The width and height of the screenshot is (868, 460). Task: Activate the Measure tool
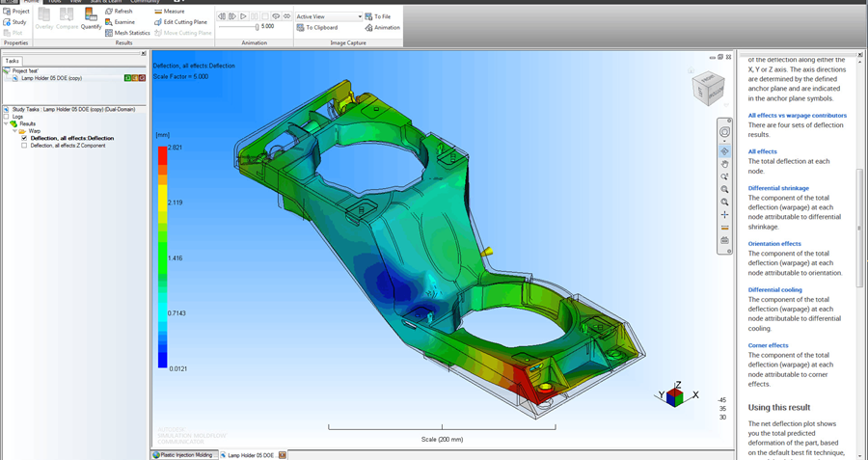[170, 11]
